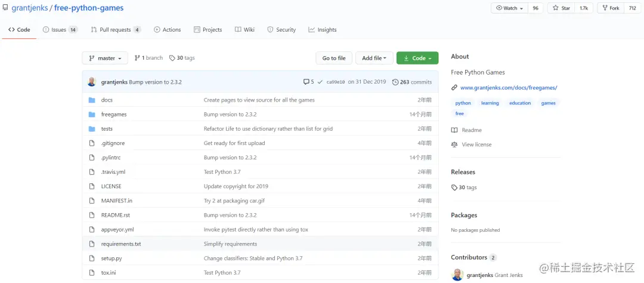Click the file icon beside setup.py
The image size is (644, 283).
click(92, 259)
